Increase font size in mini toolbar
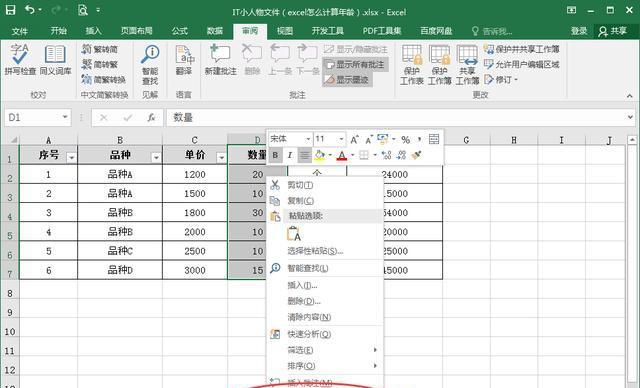The height and width of the screenshot is (388, 640). [354, 140]
